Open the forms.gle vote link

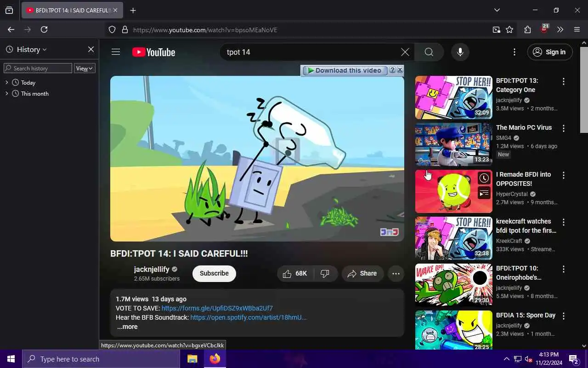[x=217, y=308]
